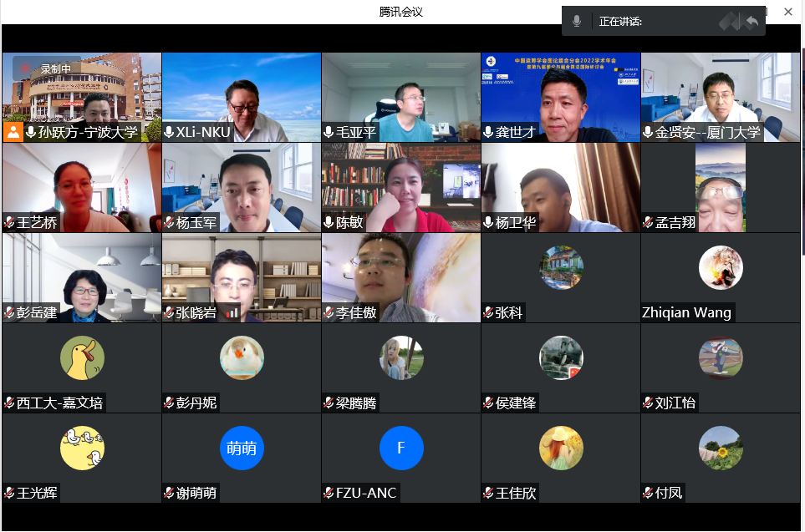Image resolution: width=805 pixels, height=532 pixels.
Task: Click the yellow duck avatar of 西工大-嘉文培
Action: pos(82,357)
